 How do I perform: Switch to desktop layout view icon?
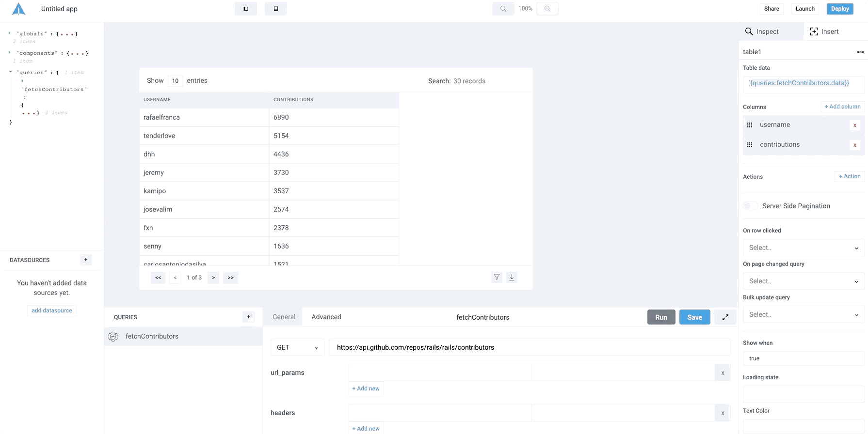246,9
